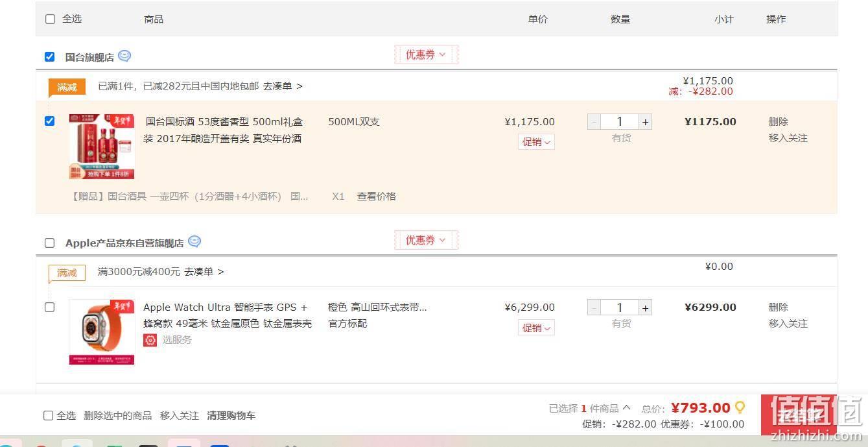Click the 减：-¥282.00 discount text

(701, 91)
